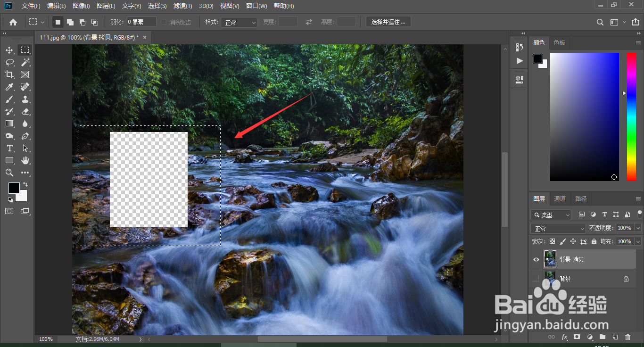644x347 pixels.
Task: Reset default foreground and background colors
Action: tap(10, 200)
